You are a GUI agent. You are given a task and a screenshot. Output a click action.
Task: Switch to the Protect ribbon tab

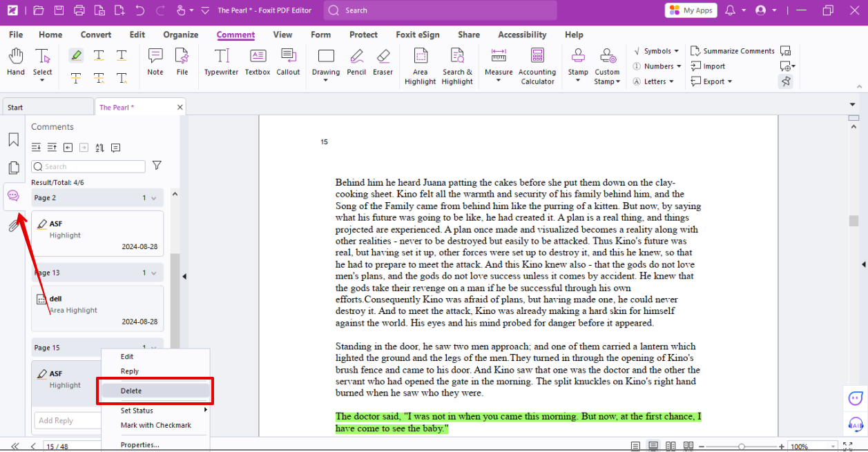tap(363, 35)
